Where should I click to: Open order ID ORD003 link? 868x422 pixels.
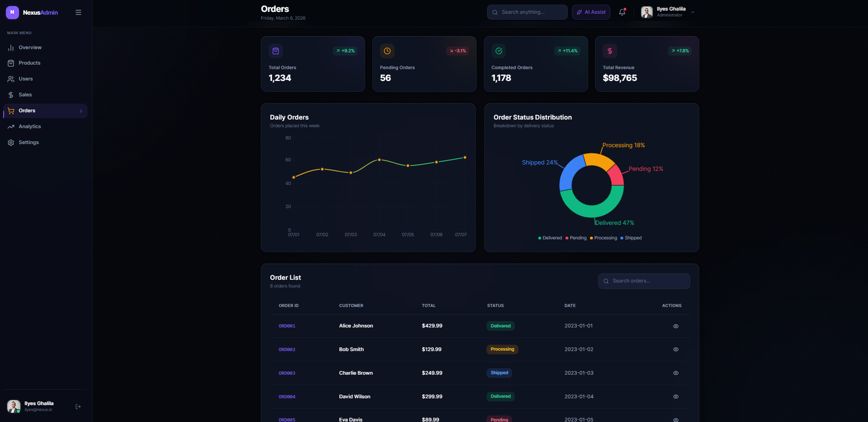[x=287, y=373]
